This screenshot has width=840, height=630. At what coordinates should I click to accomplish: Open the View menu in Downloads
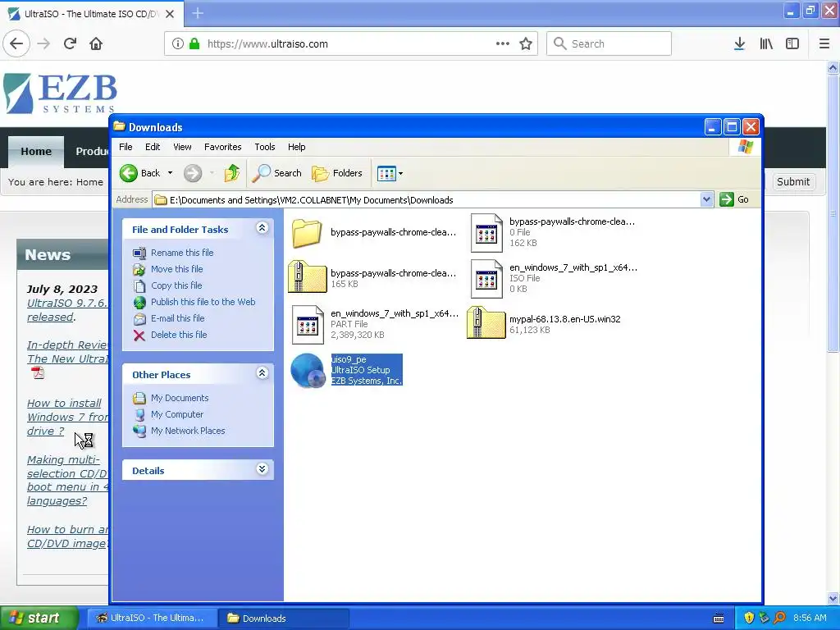(x=182, y=147)
